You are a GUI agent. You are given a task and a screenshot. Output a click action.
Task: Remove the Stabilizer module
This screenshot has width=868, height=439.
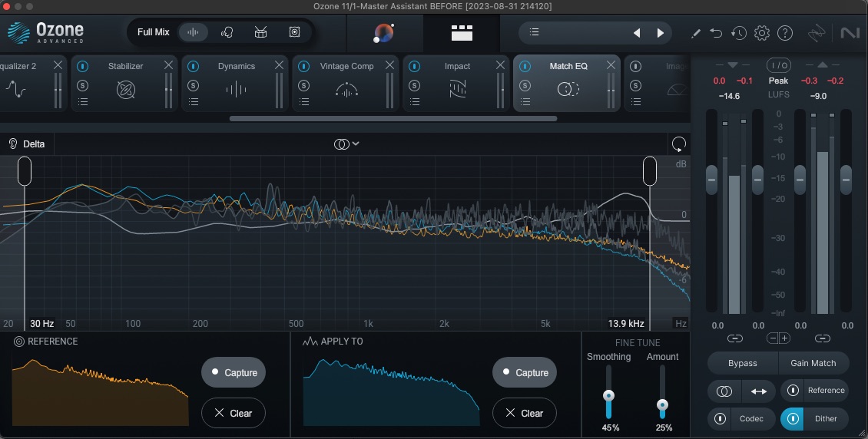[168, 65]
